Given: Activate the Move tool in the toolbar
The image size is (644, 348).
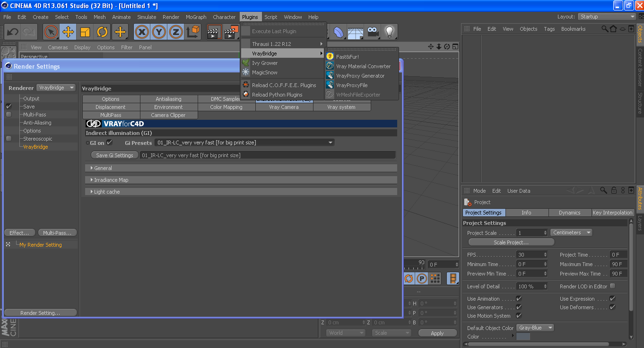Looking at the screenshot, I should point(68,32).
